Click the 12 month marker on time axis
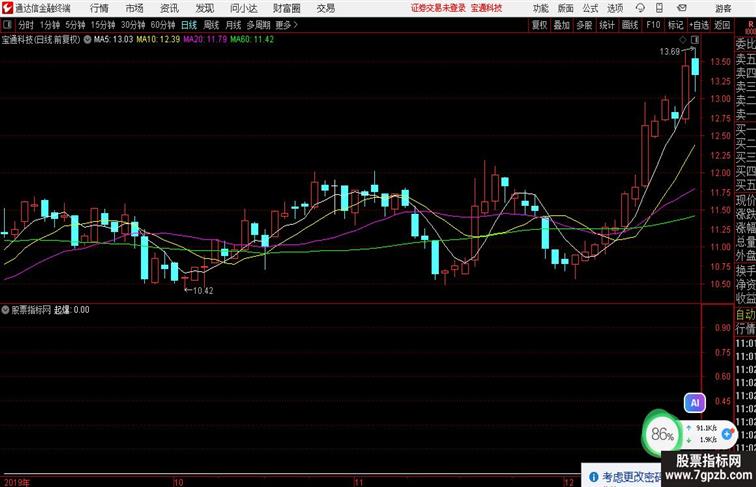Image resolution: width=756 pixels, height=487 pixels. coord(569,482)
